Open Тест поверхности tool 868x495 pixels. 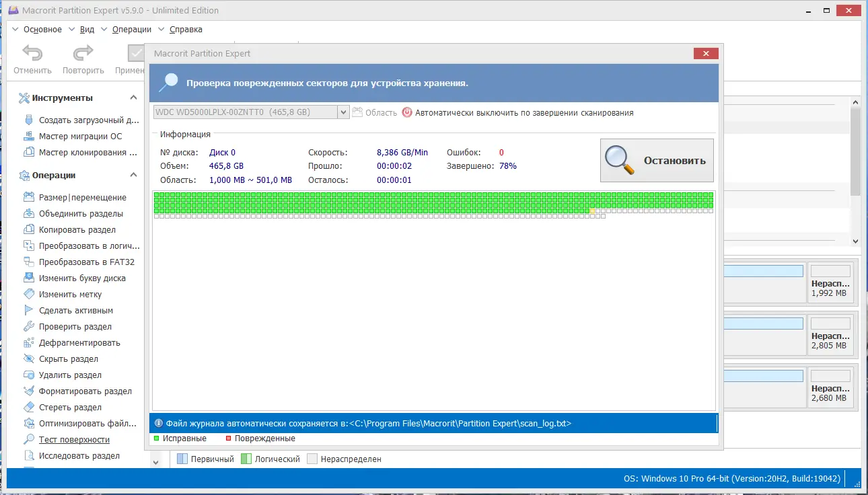tap(74, 440)
